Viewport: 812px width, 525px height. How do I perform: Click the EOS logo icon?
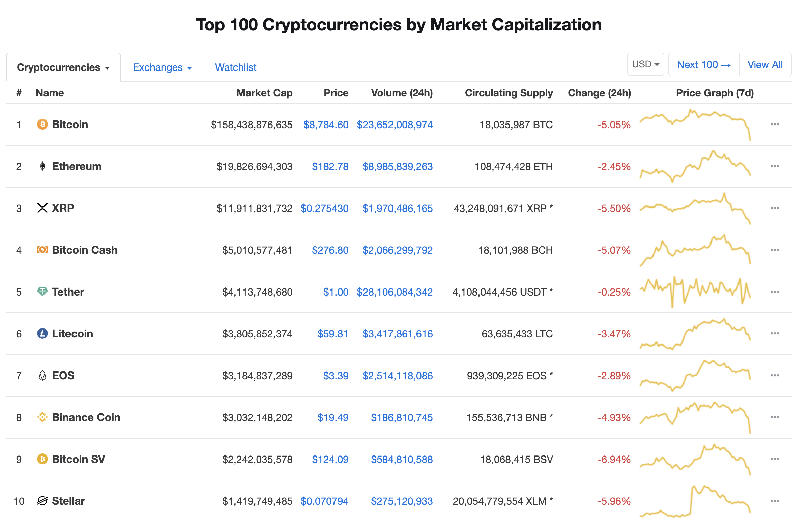(42, 376)
